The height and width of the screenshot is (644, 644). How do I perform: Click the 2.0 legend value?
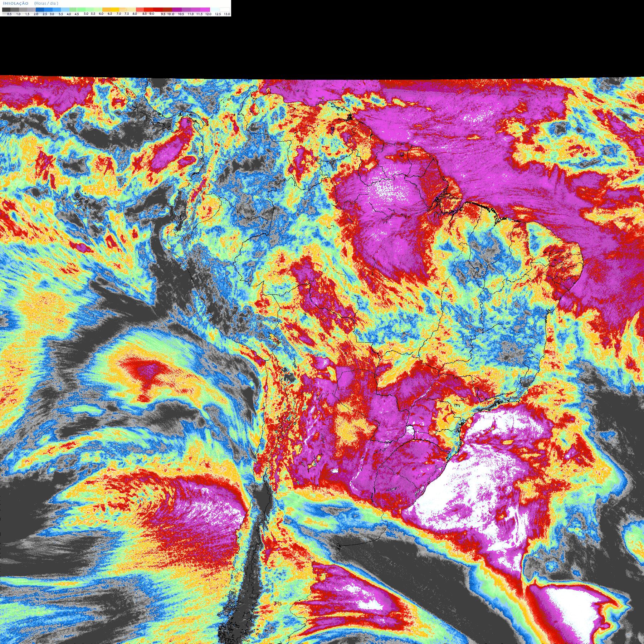36,14
